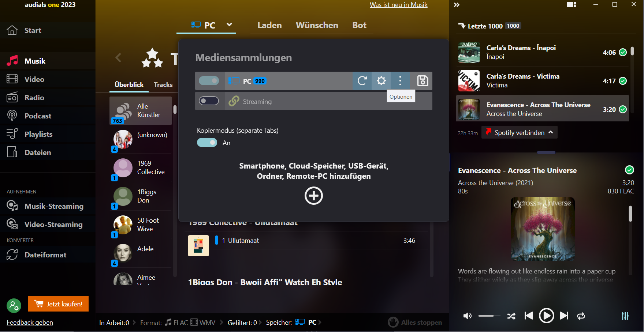Collapse the right panel with double arrow
This screenshot has height=332, width=644.
(457, 5)
